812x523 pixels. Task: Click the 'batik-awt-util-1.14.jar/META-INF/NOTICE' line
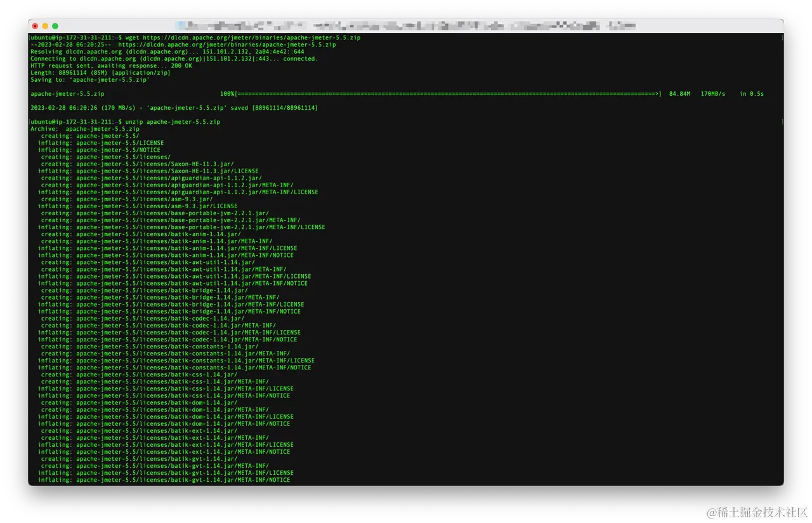(x=173, y=283)
